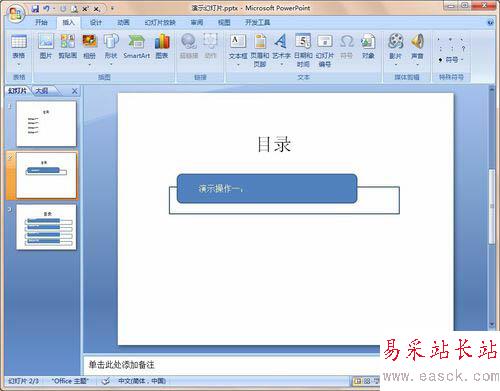Switch to the 开始 ribbon tab
Viewport: 500px width, 391px height.
coord(41,22)
